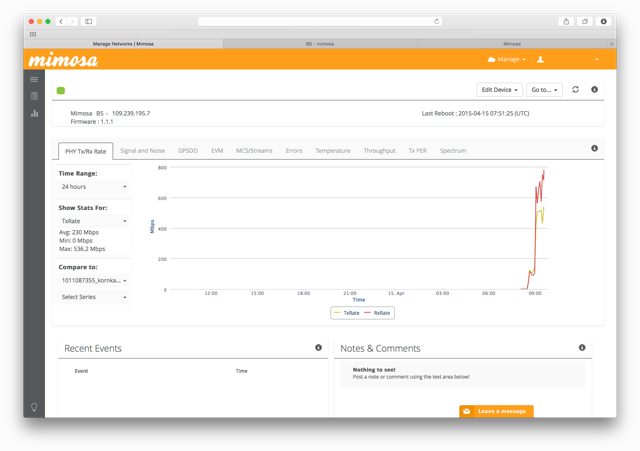Open the user profile icon in the header
Screen dimensions: 640x451
click(x=540, y=60)
